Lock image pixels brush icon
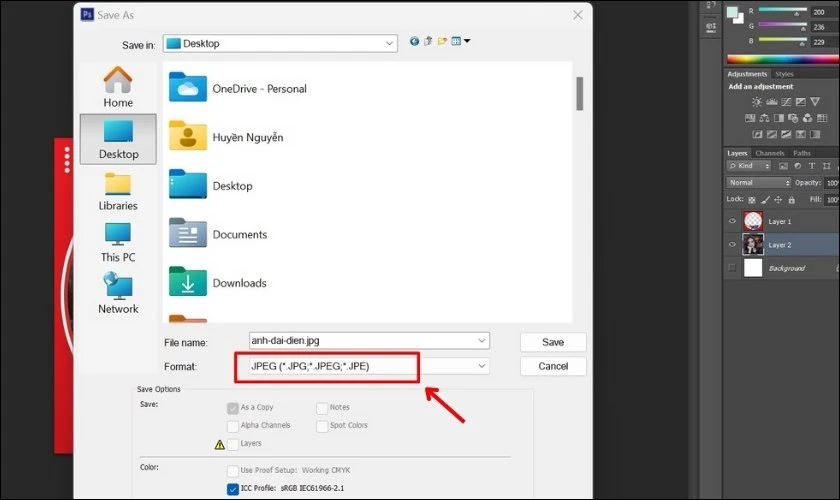840x500 pixels. point(765,200)
